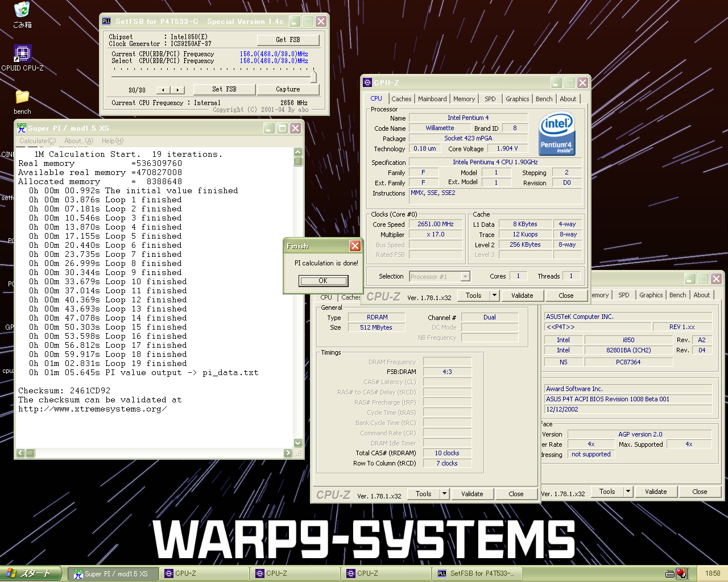
Task: Switch to SetFSB for P4T533 taskbar button
Action: coord(477,573)
